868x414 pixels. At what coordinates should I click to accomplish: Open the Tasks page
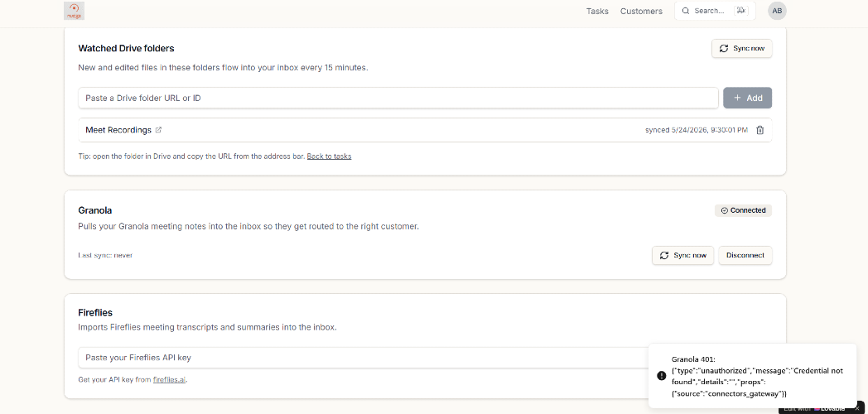pyautogui.click(x=597, y=11)
